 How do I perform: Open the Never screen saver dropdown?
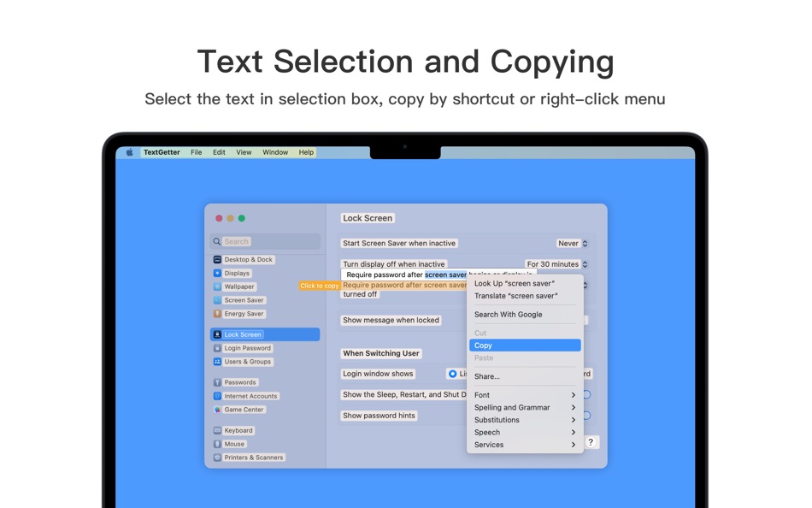point(572,243)
